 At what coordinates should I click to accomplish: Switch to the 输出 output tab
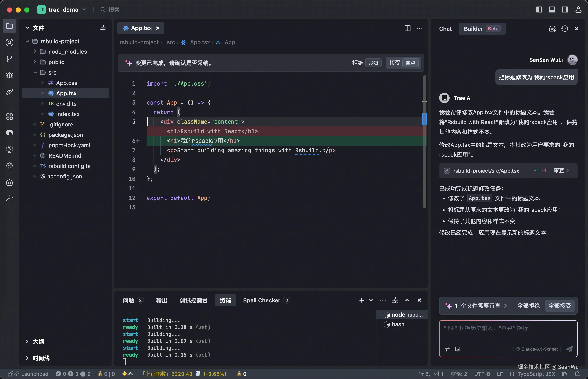(x=162, y=300)
